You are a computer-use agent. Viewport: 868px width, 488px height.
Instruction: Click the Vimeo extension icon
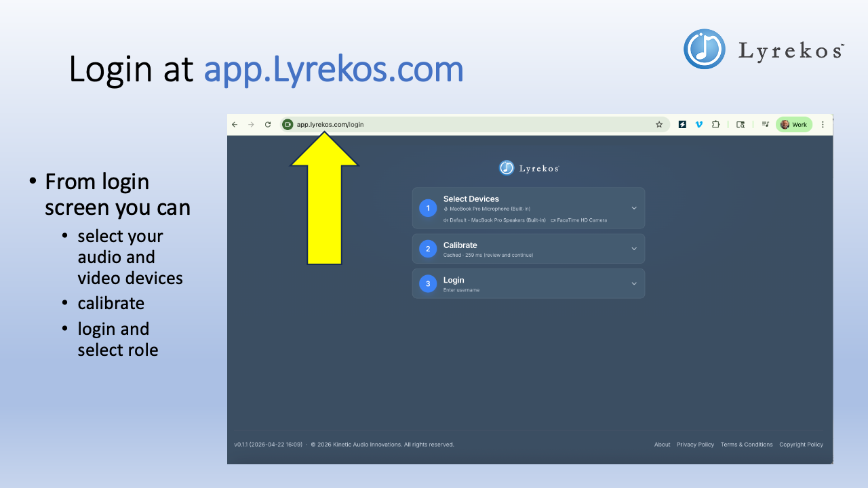(x=699, y=124)
